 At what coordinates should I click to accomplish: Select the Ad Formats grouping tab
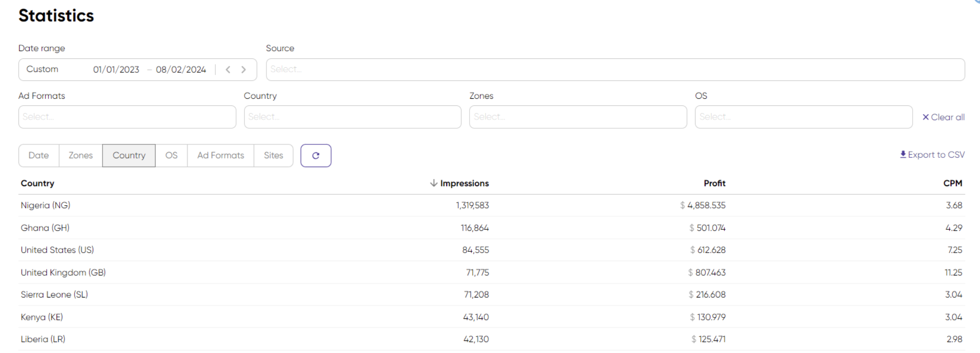[220, 155]
